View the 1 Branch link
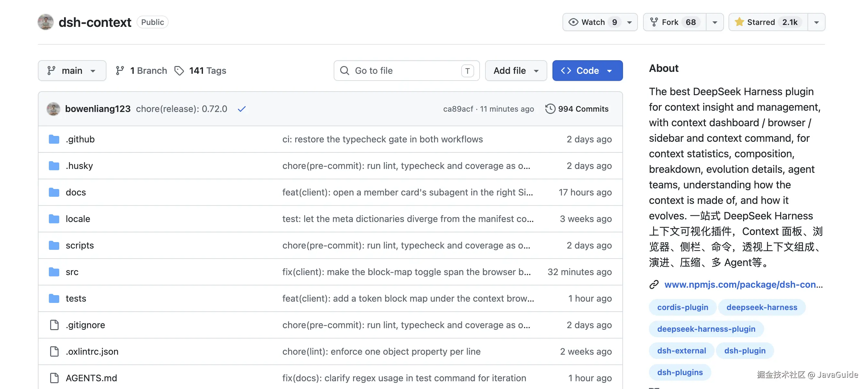Screen dimensions: 868x389 141,71
